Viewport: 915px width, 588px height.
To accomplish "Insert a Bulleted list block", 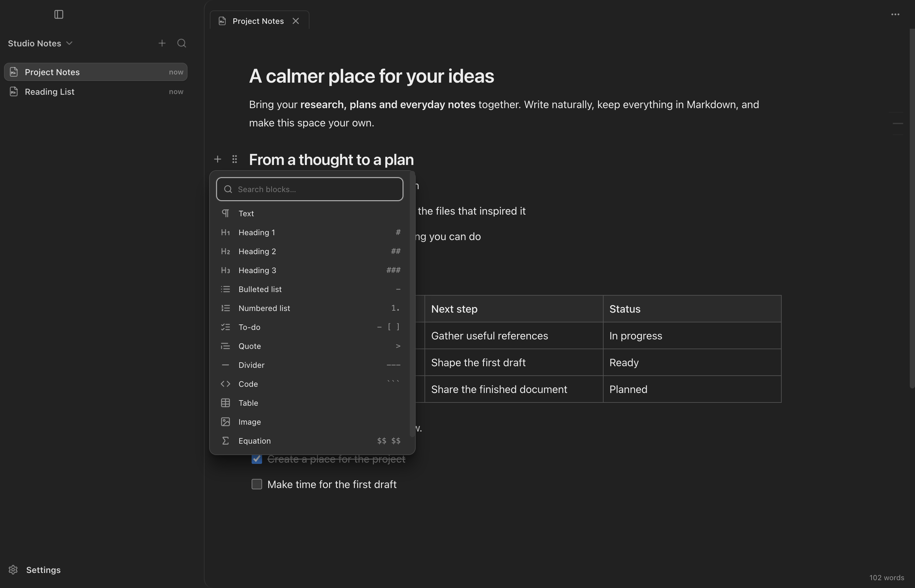I will 310,289.
